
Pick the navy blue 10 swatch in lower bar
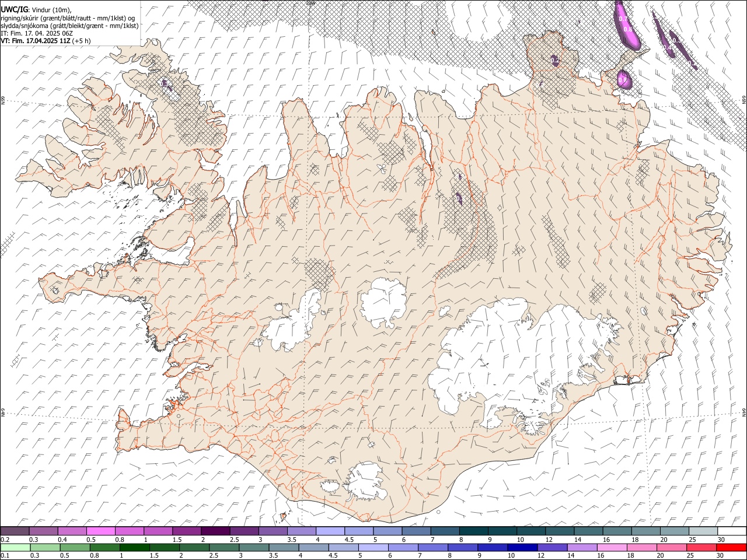pos(522,547)
